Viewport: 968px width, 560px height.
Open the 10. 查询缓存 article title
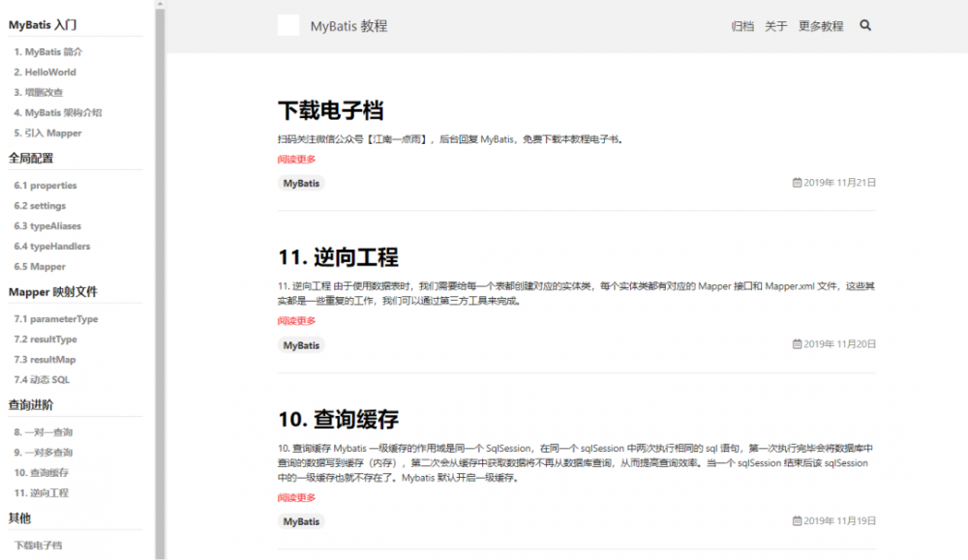click(338, 420)
